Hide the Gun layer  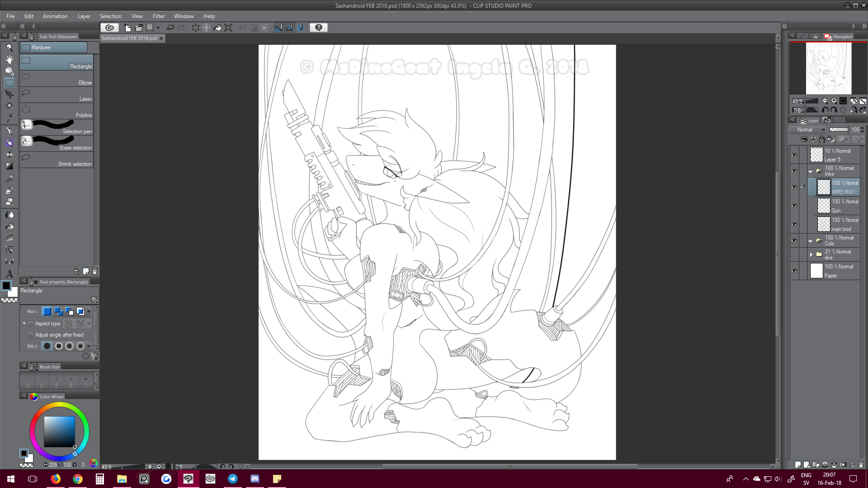[794, 206]
